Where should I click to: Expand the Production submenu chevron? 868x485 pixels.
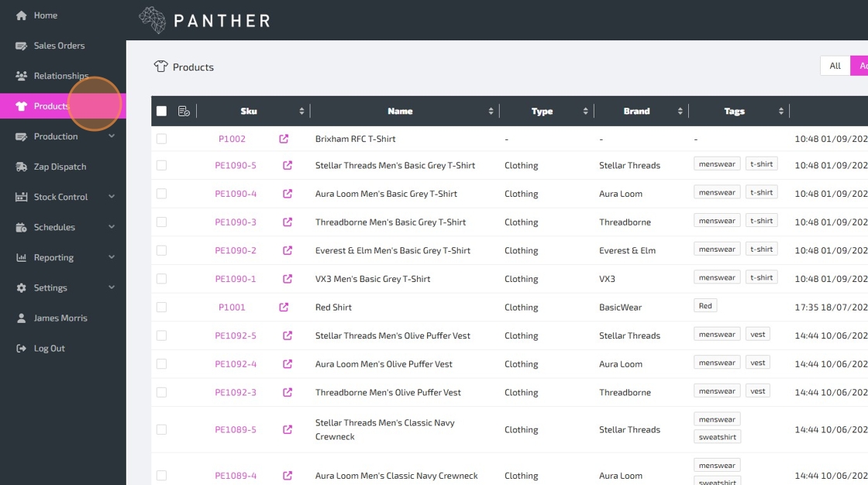[x=112, y=136]
